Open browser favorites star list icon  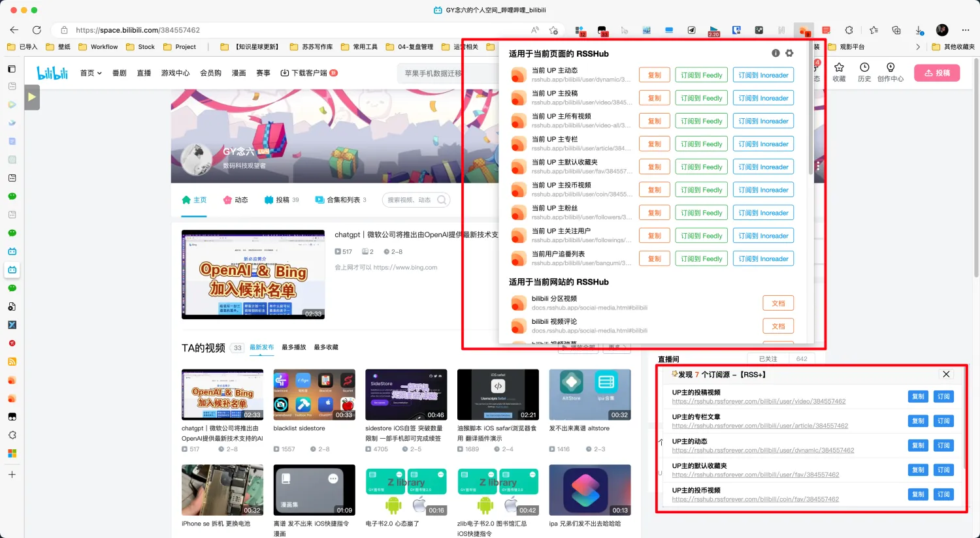pyautogui.click(x=874, y=30)
